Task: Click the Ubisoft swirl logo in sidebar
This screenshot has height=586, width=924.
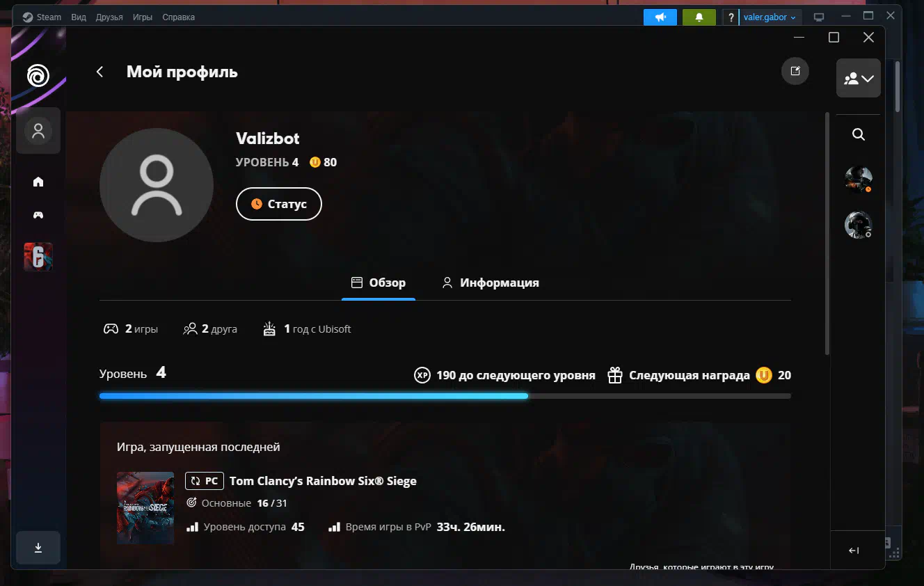Action: (x=38, y=75)
